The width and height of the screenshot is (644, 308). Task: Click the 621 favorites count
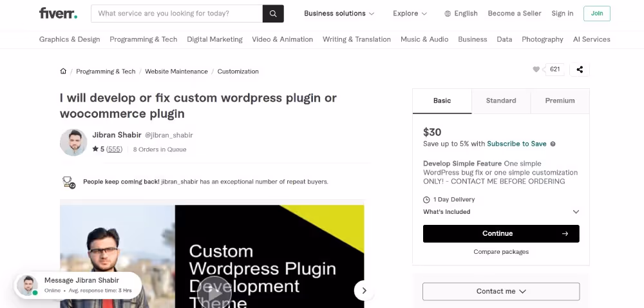555,70
